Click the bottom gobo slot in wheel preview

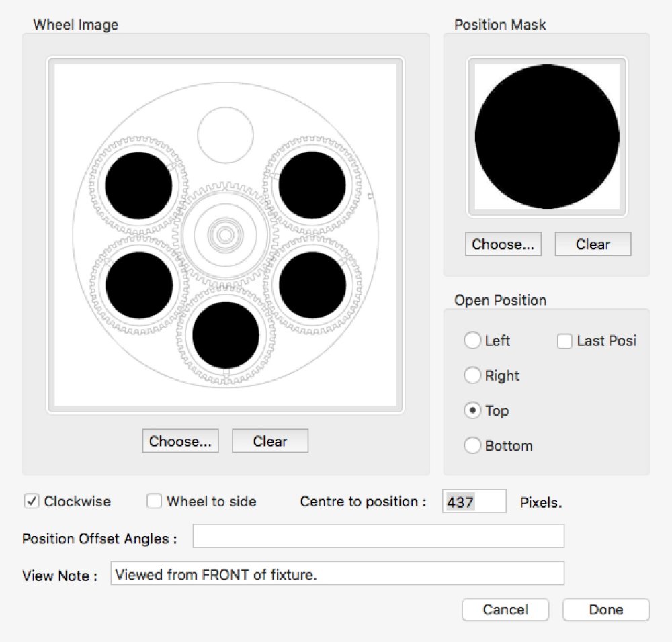point(225,336)
